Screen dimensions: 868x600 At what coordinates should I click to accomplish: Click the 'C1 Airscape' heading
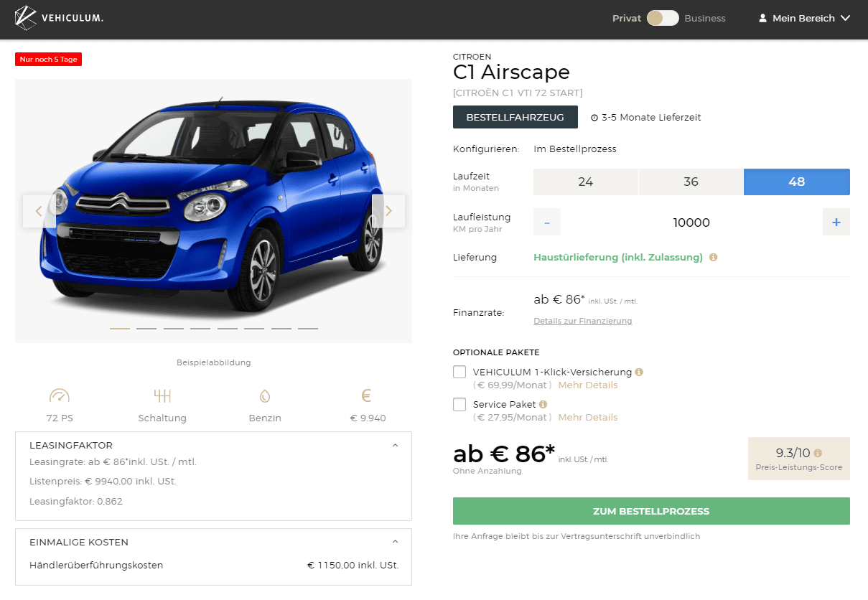[511, 72]
